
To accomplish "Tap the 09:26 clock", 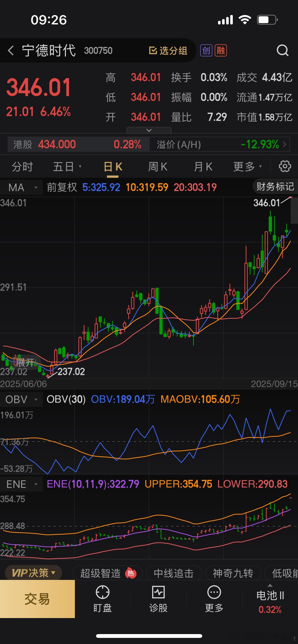I will (49, 20).
